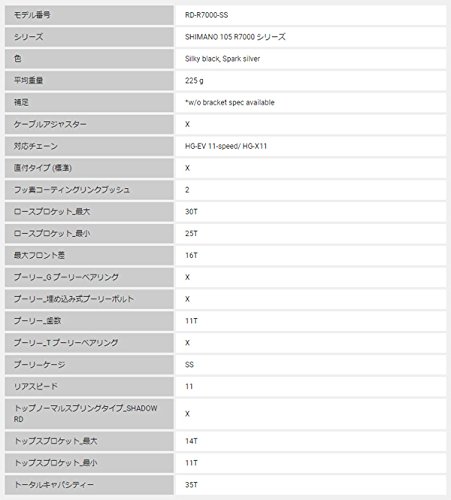The width and height of the screenshot is (451, 500).
Task: Select the SS pulley cage value
Action: [x=189, y=365]
